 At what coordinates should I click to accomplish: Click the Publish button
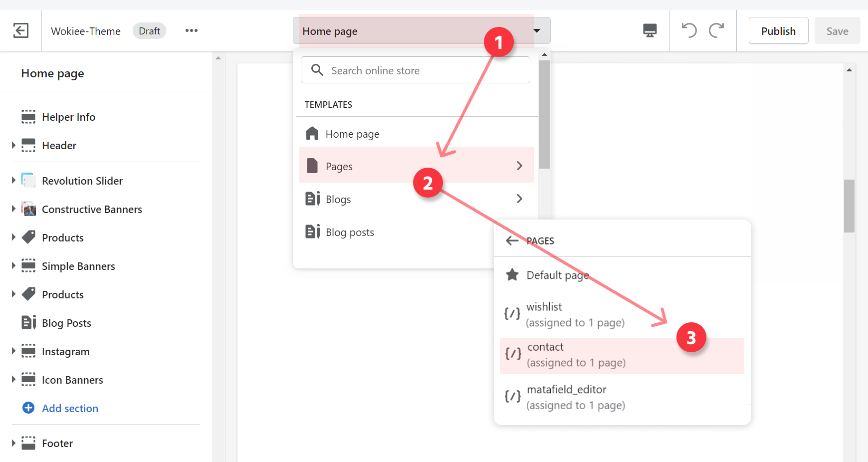[778, 31]
